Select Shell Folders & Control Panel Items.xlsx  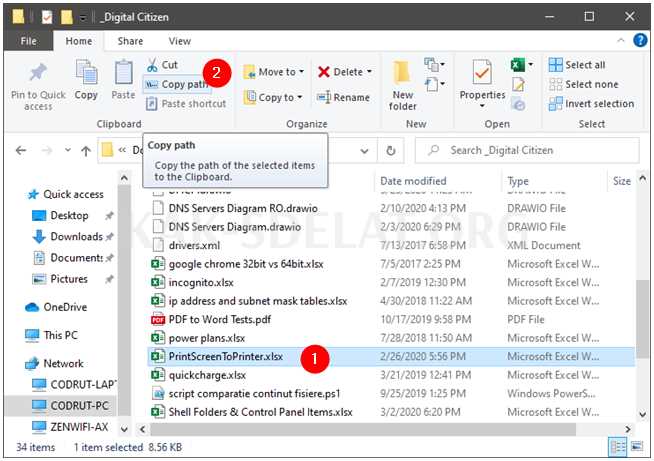[252, 412]
